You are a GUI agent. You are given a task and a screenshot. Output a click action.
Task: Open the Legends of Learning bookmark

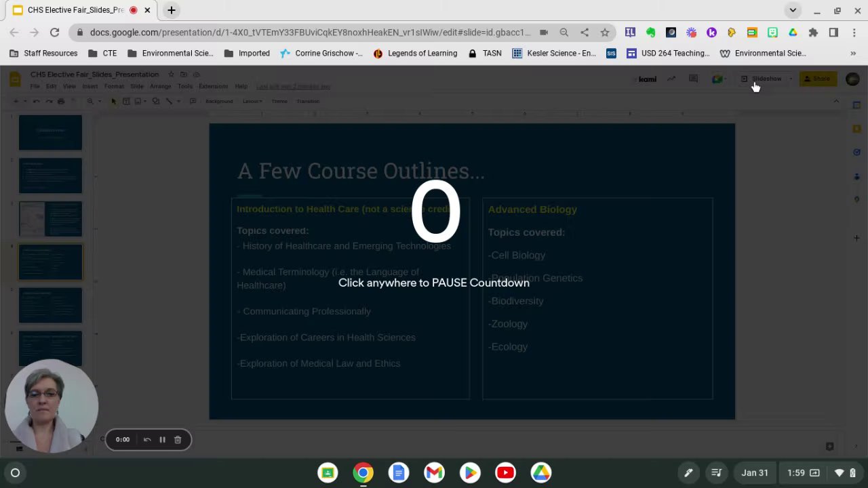click(x=414, y=53)
